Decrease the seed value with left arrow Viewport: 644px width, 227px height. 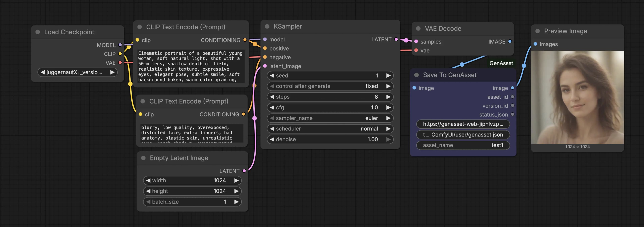[x=272, y=75]
